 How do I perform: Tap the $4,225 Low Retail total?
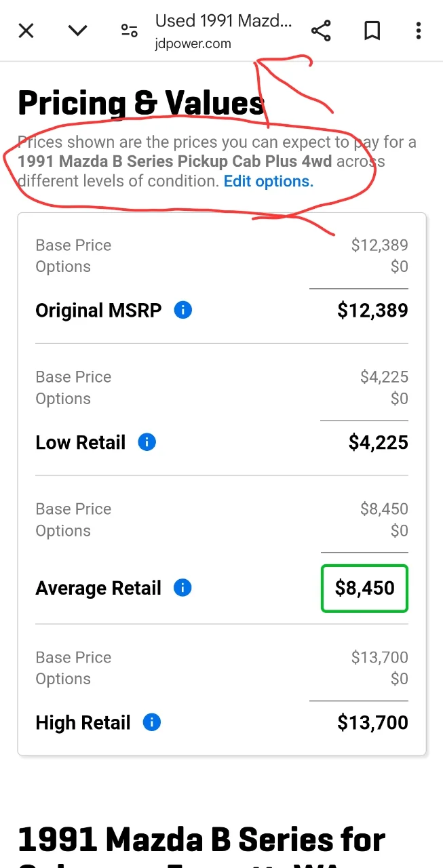click(x=378, y=443)
